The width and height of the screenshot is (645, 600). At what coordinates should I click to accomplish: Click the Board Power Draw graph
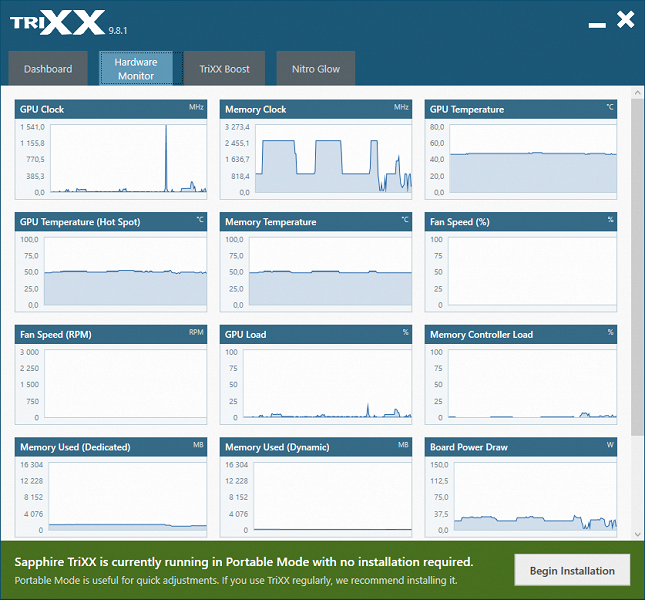point(535,496)
